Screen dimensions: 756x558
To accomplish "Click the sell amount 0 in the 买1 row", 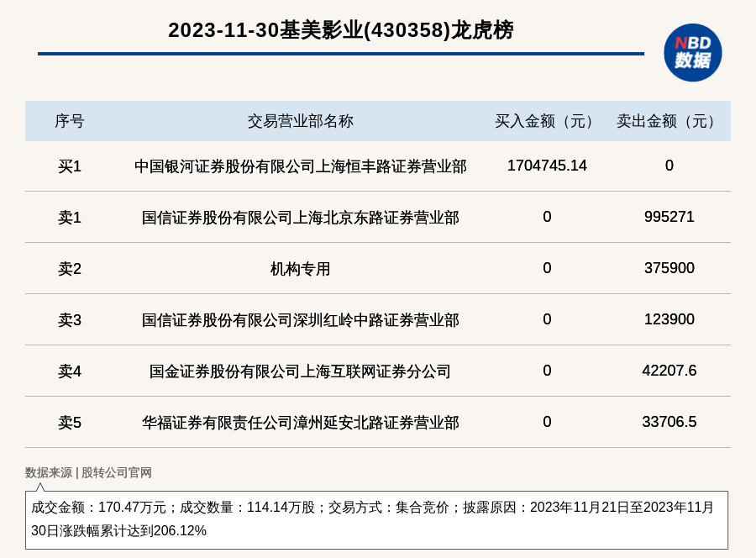I will (x=669, y=166).
